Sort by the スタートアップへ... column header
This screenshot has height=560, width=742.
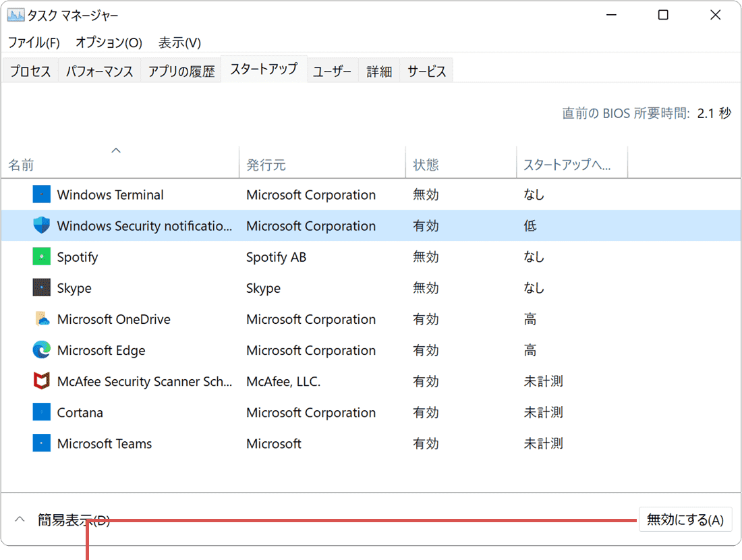[x=572, y=163]
